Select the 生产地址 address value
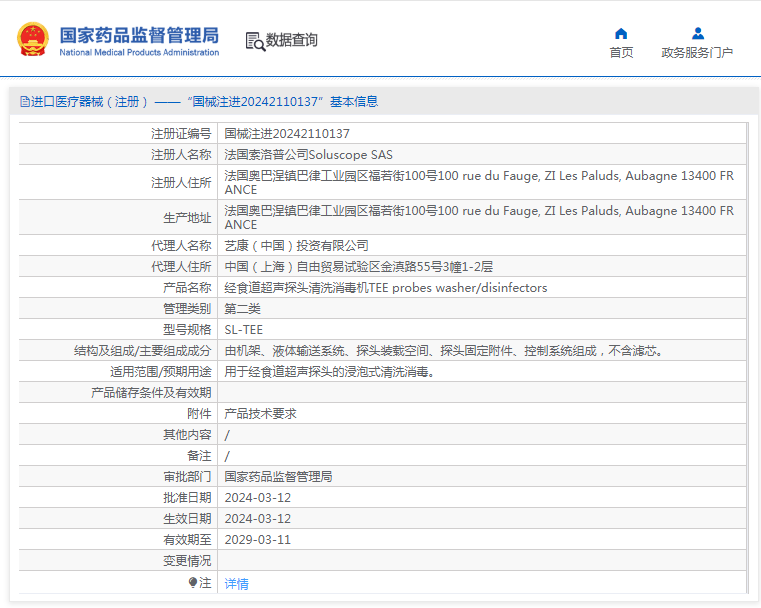The height and width of the screenshot is (608, 761). coord(479,217)
